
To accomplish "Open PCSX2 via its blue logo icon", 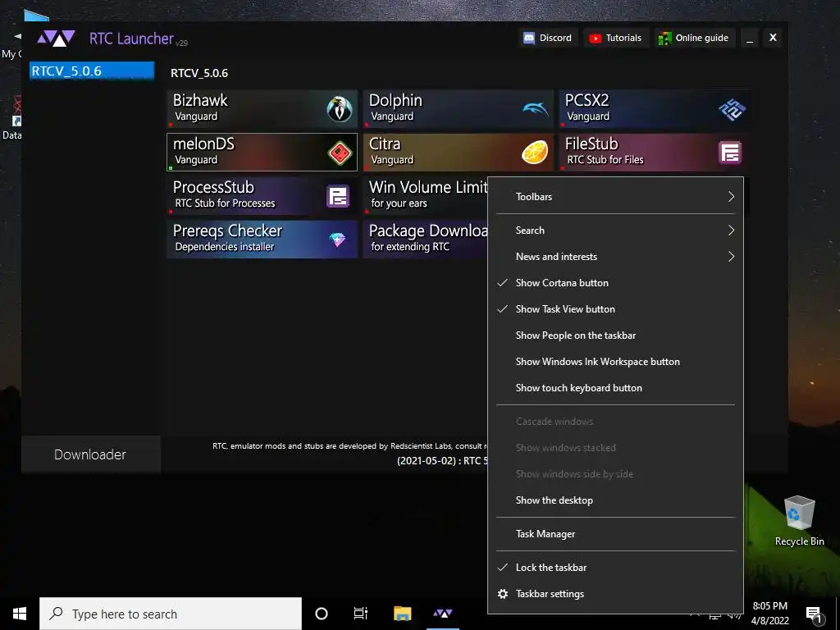I will (x=732, y=109).
